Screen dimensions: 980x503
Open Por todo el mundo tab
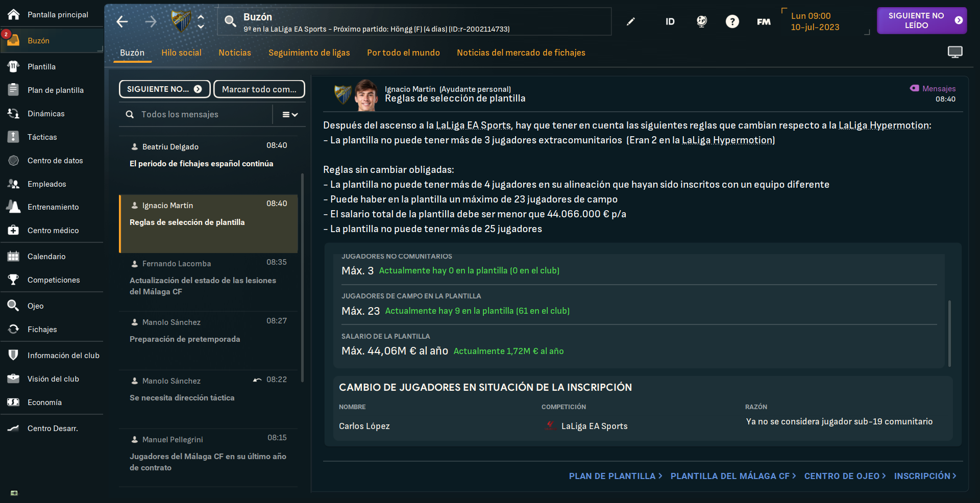403,53
